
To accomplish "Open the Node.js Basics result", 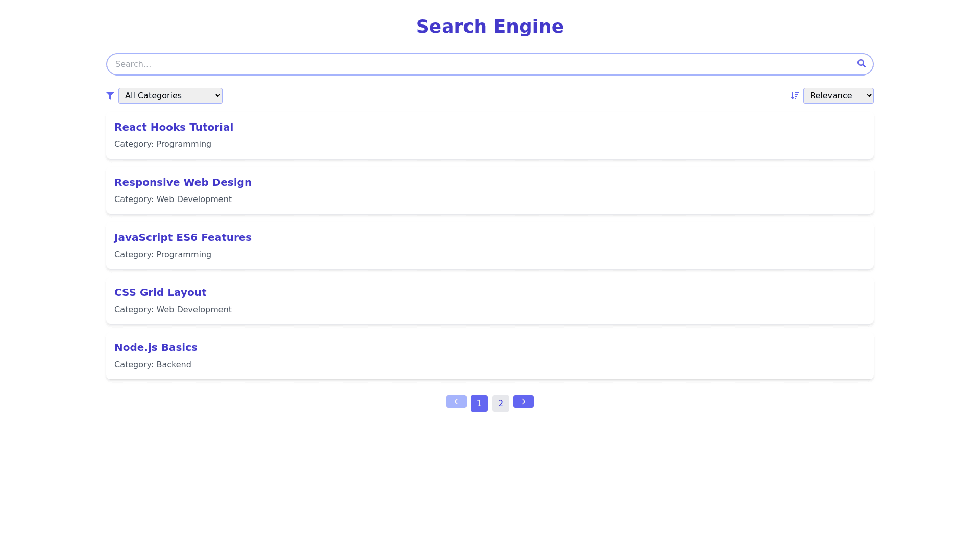I will [156, 347].
